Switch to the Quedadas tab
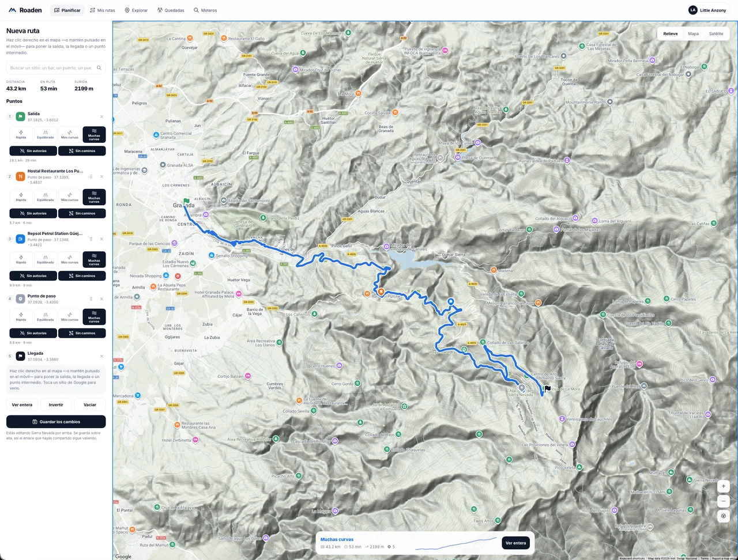 point(171,10)
